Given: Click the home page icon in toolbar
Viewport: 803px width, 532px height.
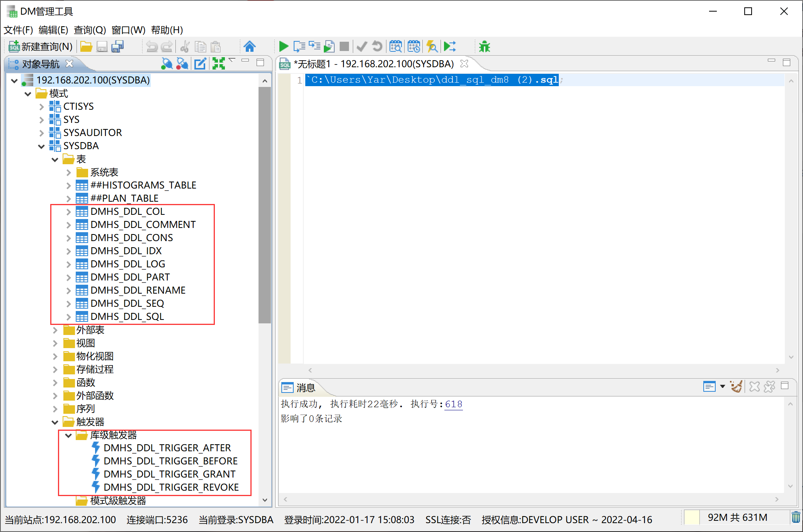Looking at the screenshot, I should click(250, 47).
